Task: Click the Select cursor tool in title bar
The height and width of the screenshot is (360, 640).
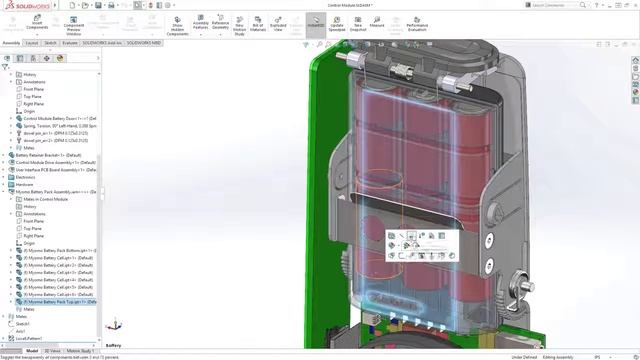Action: tap(138, 5)
